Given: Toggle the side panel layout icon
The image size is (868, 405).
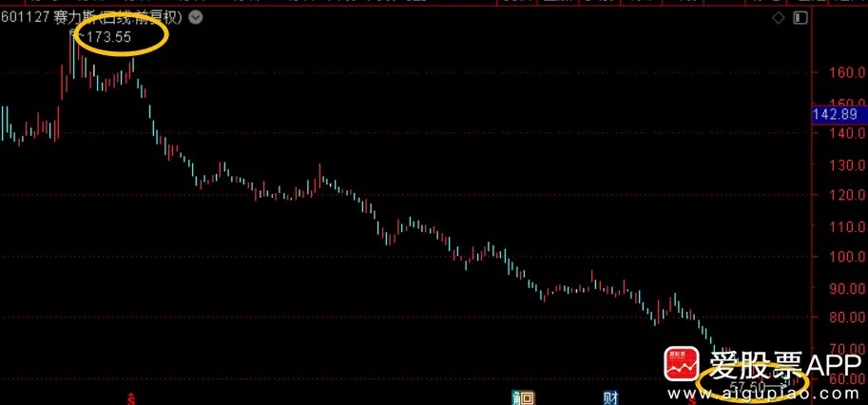Looking at the screenshot, I should [x=800, y=18].
